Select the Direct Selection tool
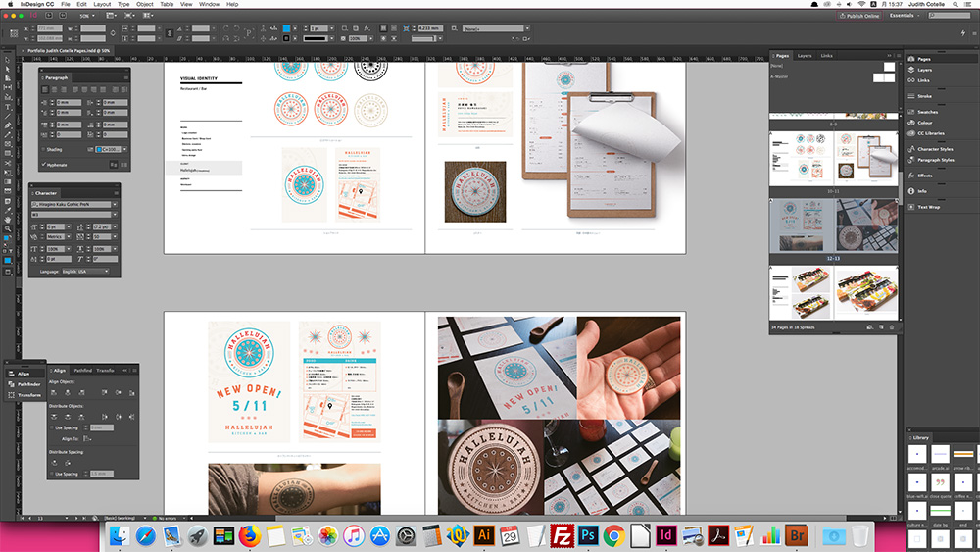The image size is (980, 552). [x=8, y=69]
